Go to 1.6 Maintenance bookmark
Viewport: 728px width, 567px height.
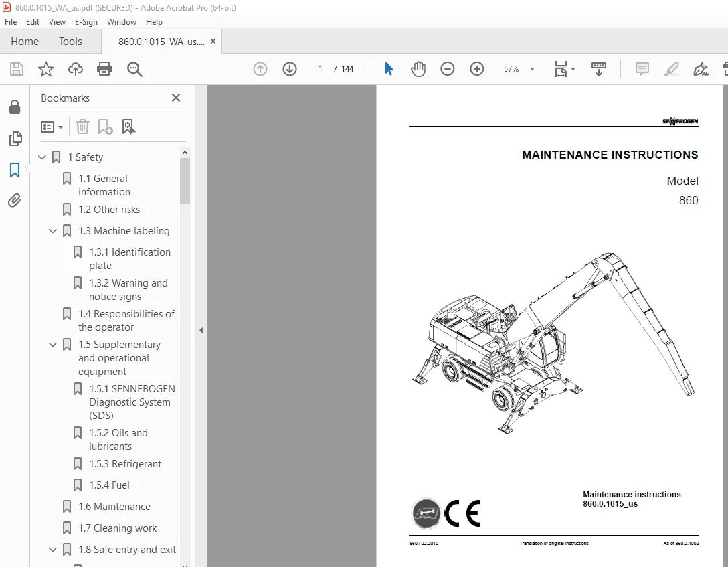pos(114,507)
